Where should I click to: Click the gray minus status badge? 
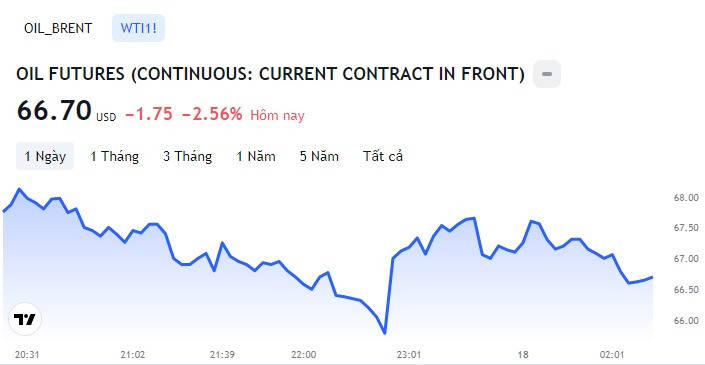[547, 74]
